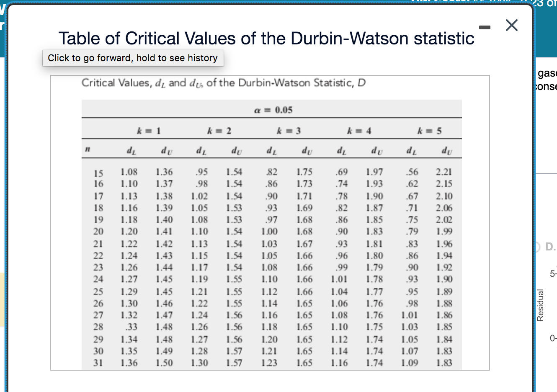Image resolution: width=557 pixels, height=392 pixels.
Task: Click row label 20 in the n column
Action: pos(98,231)
